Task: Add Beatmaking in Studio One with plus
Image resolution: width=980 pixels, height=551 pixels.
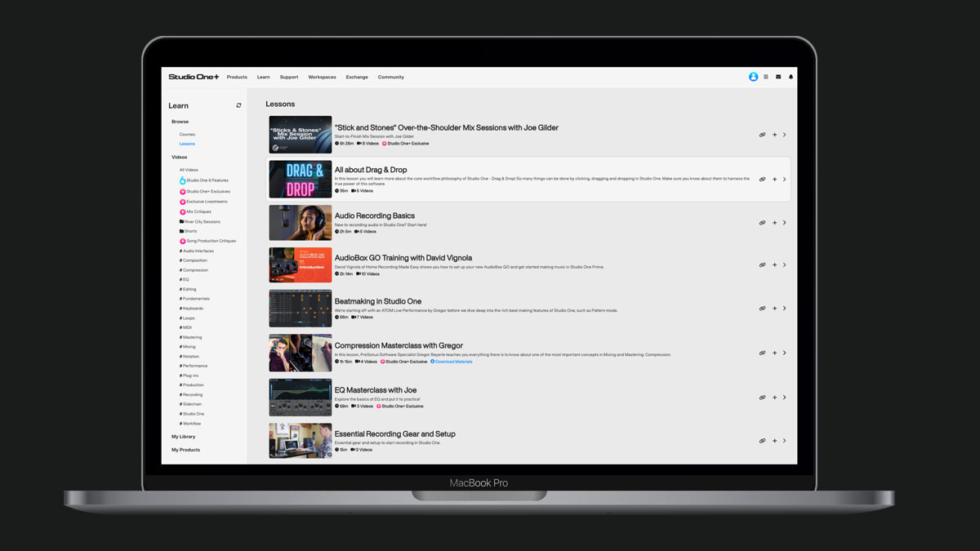Action: [x=774, y=309]
